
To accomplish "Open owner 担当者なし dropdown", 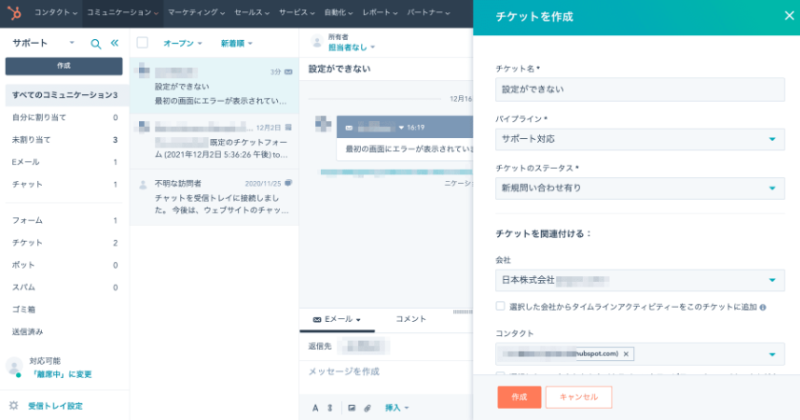I will [352, 47].
